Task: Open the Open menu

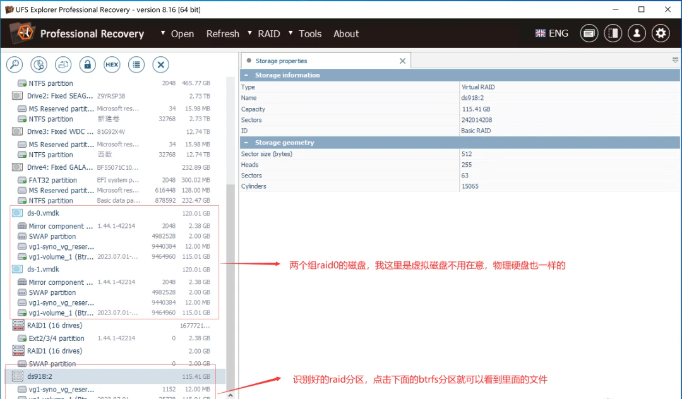Action: click(182, 34)
